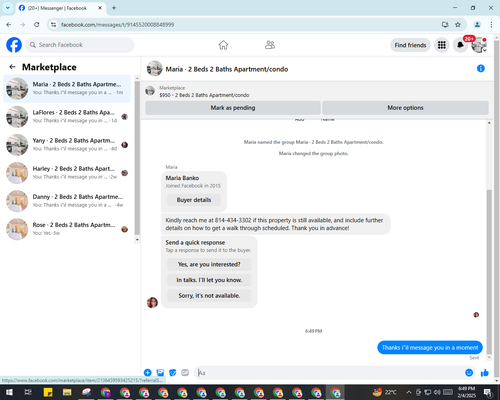500x400 pixels.
Task: Open the Buyer details button
Action: (x=194, y=200)
